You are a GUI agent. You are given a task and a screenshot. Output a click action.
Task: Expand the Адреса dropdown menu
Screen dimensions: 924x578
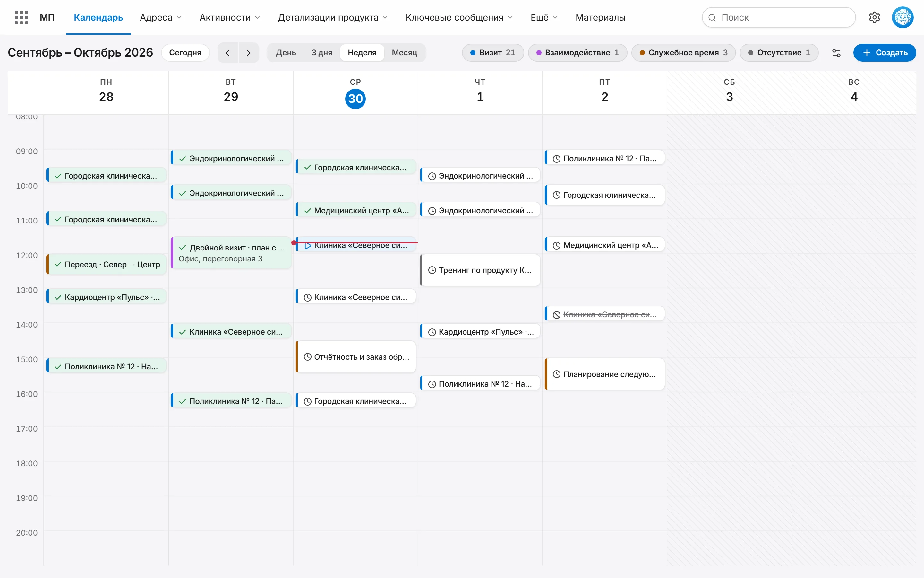[161, 18]
